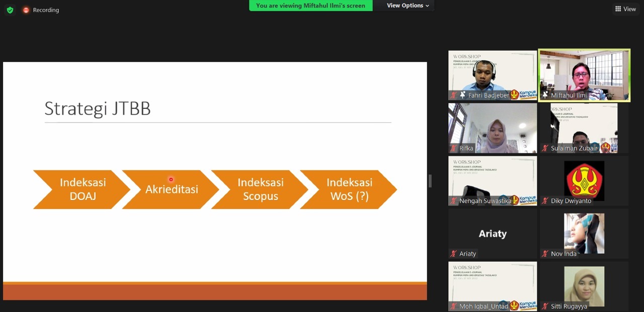Image resolution: width=644 pixels, height=312 pixels.
Task: Click the red Recording indicator icon
Action: click(26, 10)
